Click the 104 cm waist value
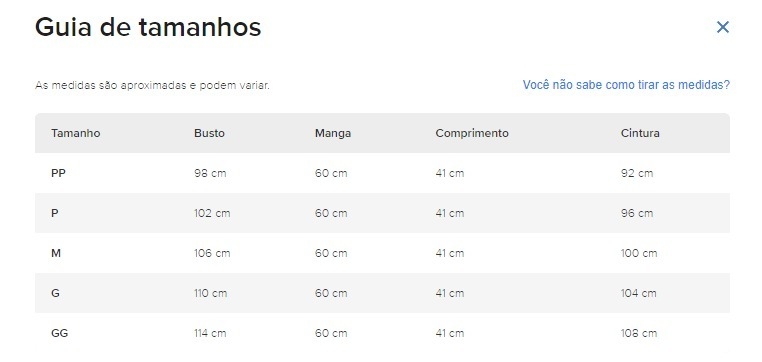Viewport: 762px width, 362px height. 638,293
